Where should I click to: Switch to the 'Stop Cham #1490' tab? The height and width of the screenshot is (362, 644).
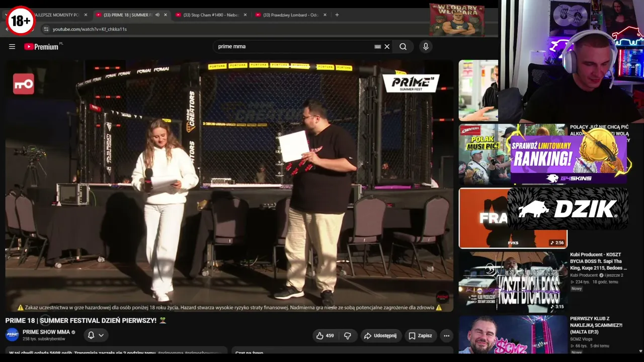(x=211, y=15)
